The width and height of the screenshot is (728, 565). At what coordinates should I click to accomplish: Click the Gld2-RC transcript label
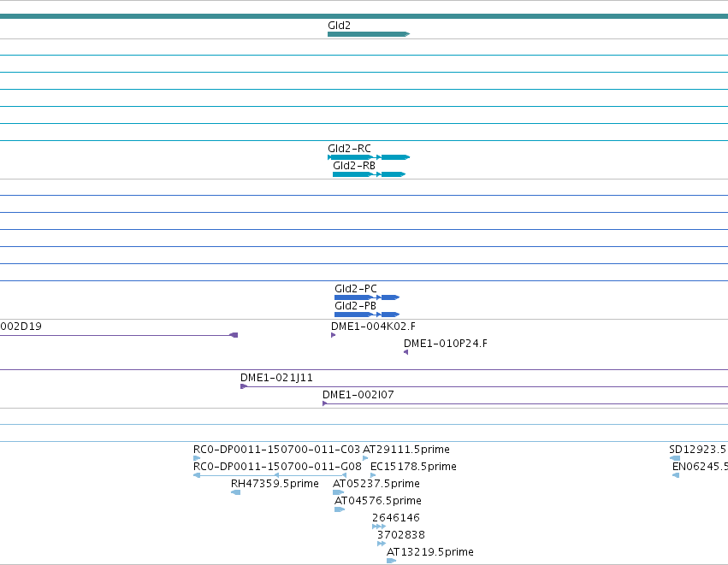click(x=349, y=149)
